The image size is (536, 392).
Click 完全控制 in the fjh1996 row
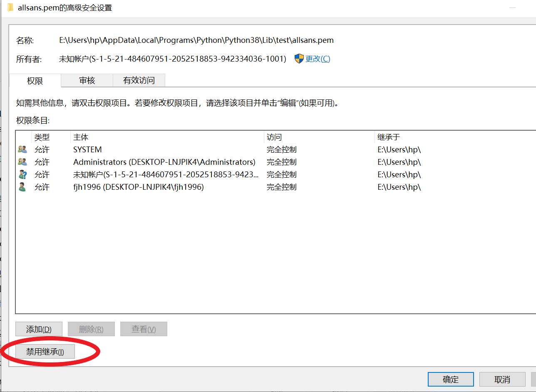282,187
